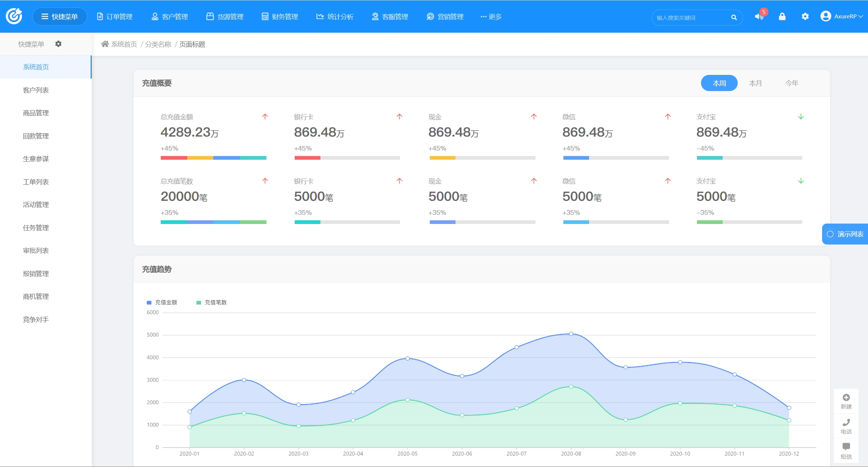This screenshot has width=868, height=467.
Task: Select 商机管理 in the sidebar
Action: [x=46, y=296]
